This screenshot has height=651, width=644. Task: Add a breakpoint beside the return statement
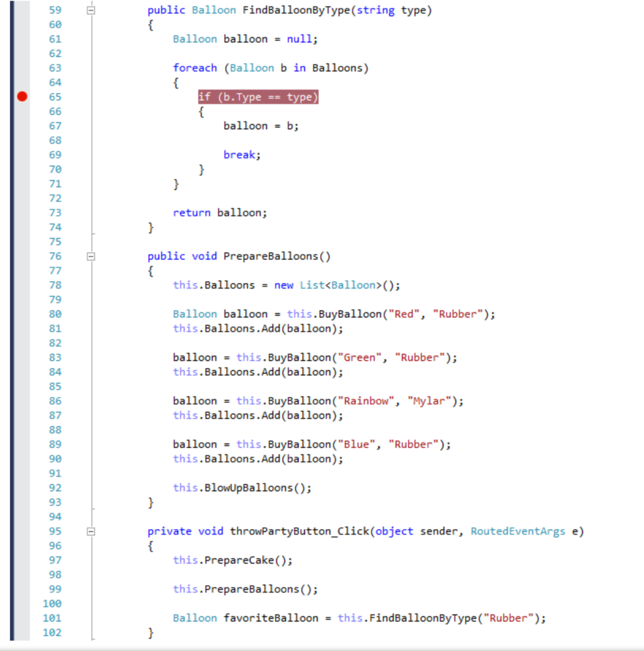click(x=22, y=212)
